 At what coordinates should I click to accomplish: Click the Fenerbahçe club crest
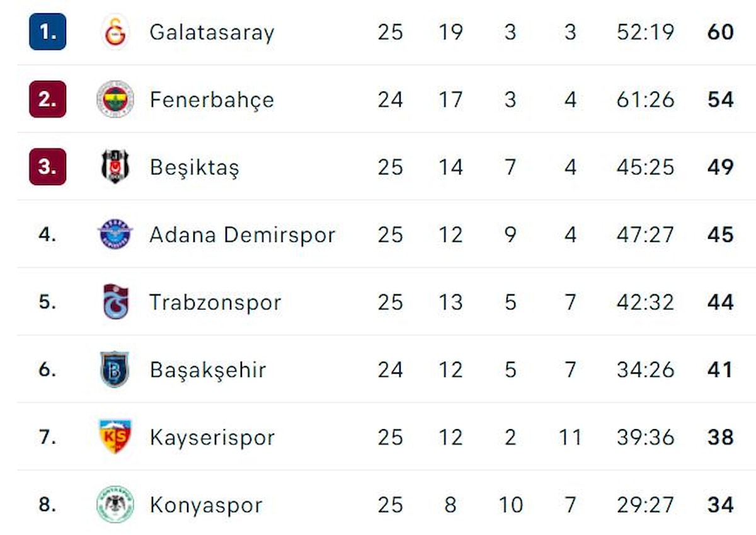pyautogui.click(x=115, y=100)
